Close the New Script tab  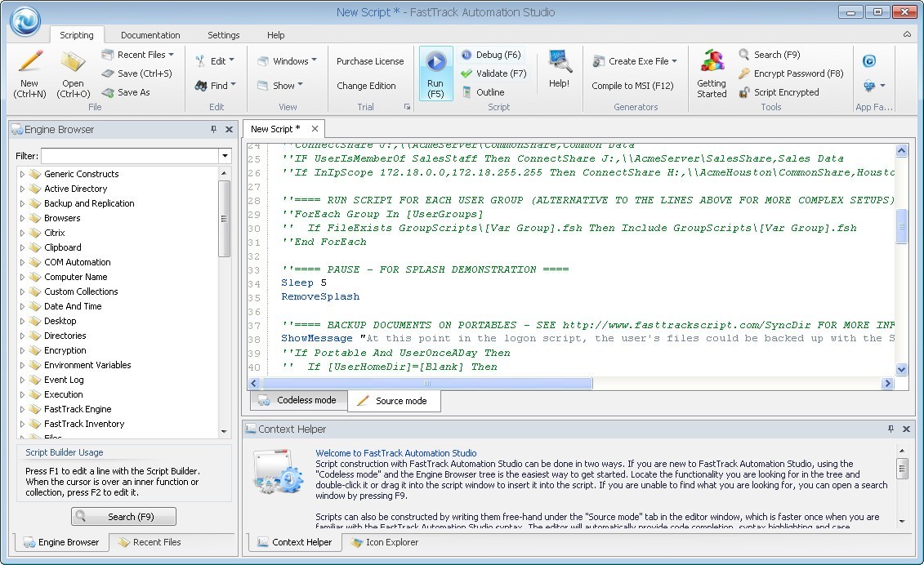click(315, 129)
